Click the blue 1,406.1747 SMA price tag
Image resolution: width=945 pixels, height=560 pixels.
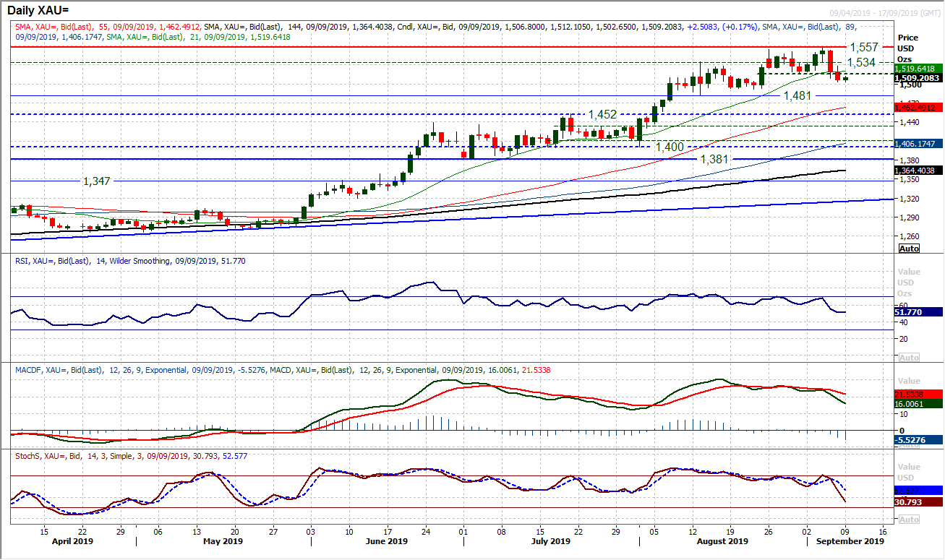pyautogui.click(x=918, y=144)
